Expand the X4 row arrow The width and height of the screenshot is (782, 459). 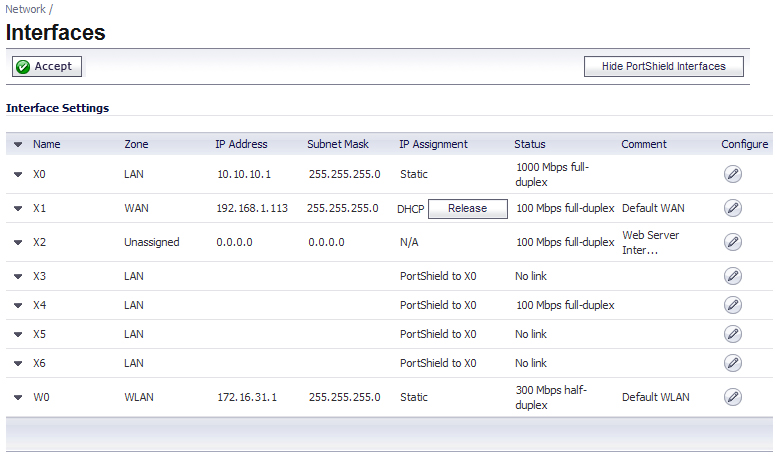(x=18, y=305)
